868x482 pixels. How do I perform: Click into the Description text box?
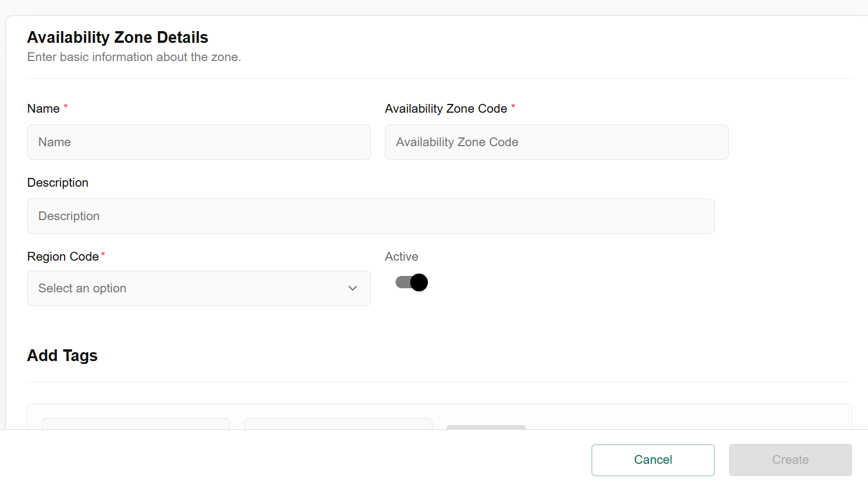(x=370, y=216)
